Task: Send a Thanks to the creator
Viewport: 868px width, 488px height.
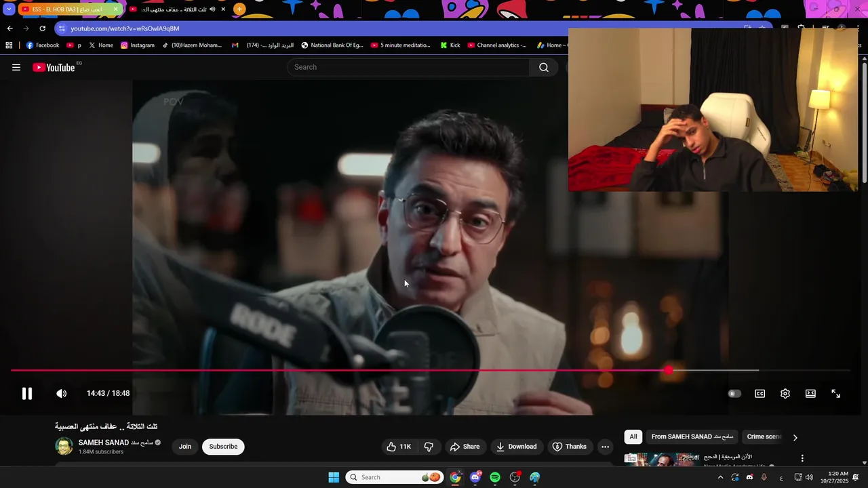Action: 569,447
